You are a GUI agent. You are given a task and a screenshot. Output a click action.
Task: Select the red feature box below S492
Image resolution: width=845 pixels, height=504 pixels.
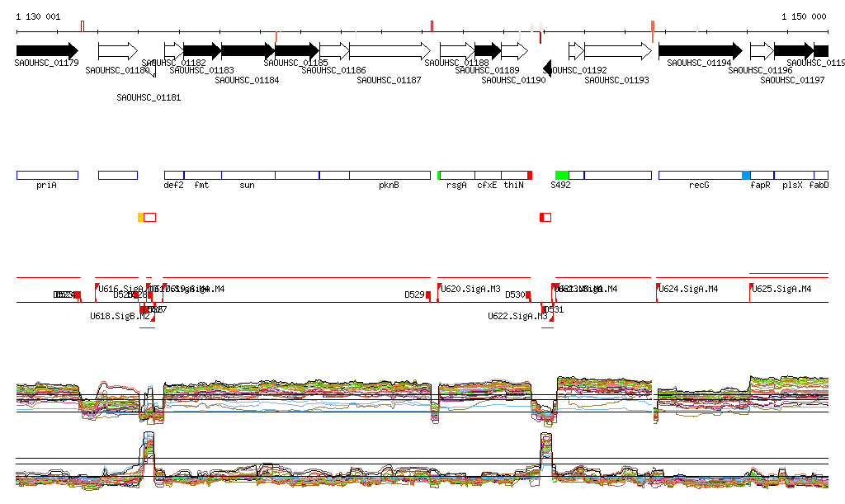coord(546,217)
